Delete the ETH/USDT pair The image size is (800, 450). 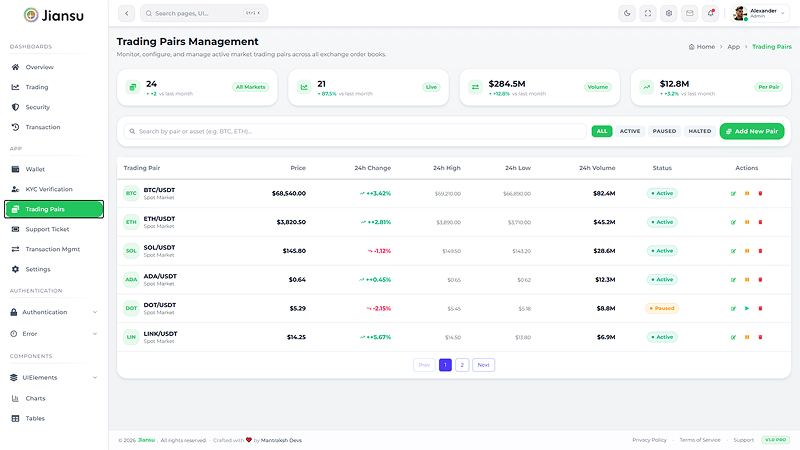(x=760, y=222)
